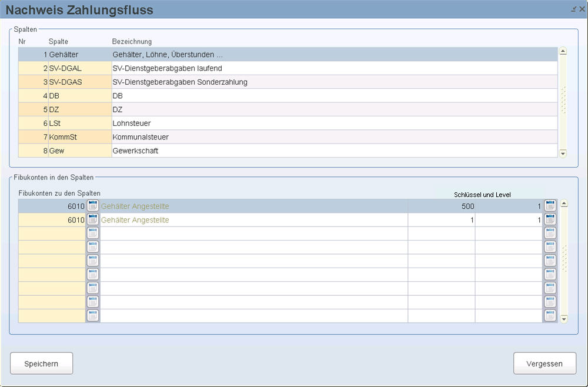Open account lookup icon beside second 6010 row
Viewport: 588px width, 387px height.
point(93,219)
